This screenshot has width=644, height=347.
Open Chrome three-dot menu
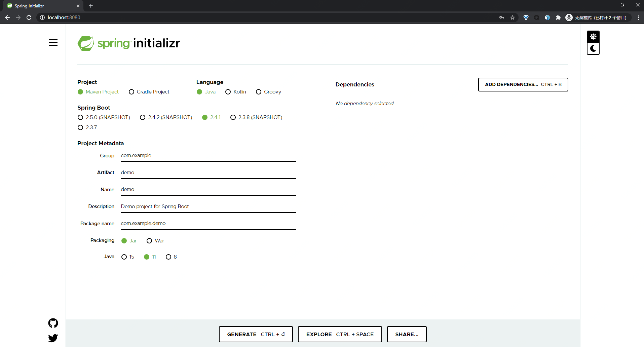(638, 17)
